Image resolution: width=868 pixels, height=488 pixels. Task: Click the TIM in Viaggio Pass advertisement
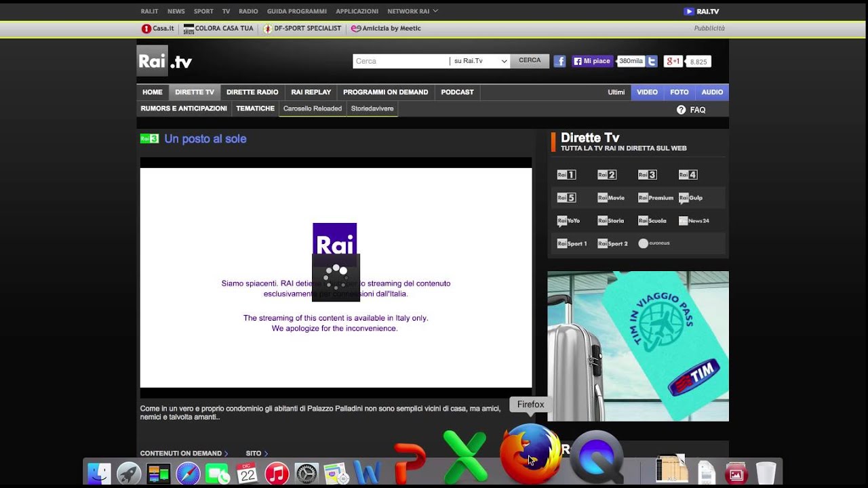(638, 346)
